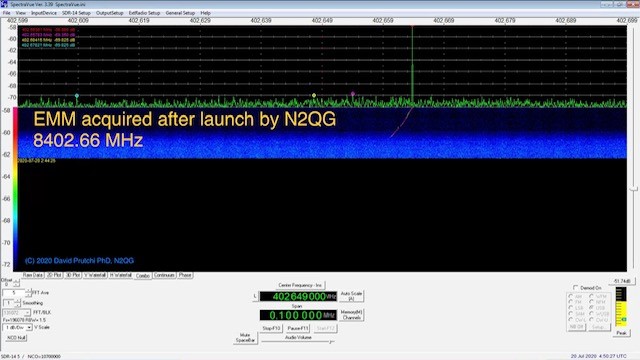Switch to the Raw Data tab
The width and height of the screenshot is (640, 360).
[x=33, y=275]
